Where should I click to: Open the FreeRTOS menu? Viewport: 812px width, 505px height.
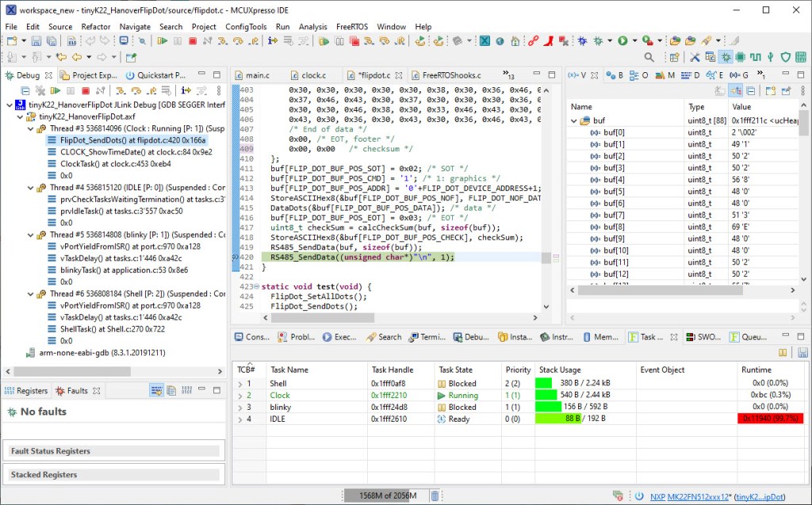coord(352,26)
